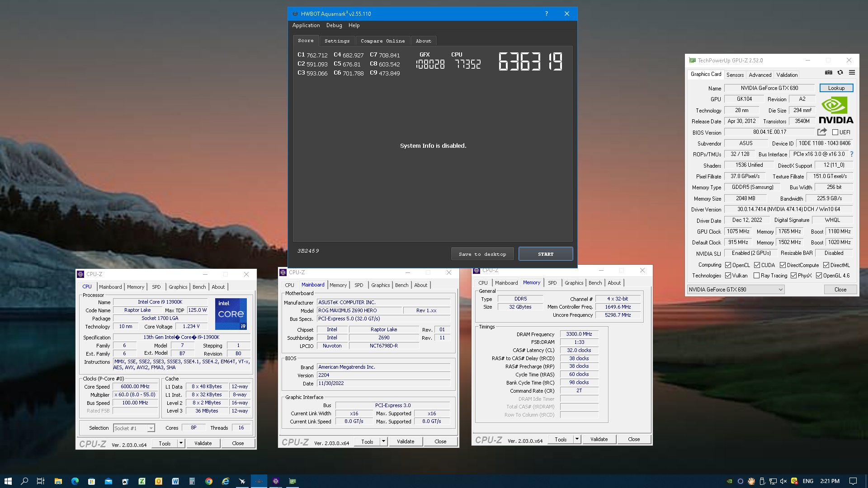Open Microsoft Edge from the taskbar
Image resolution: width=868 pixels, height=488 pixels.
point(75,481)
